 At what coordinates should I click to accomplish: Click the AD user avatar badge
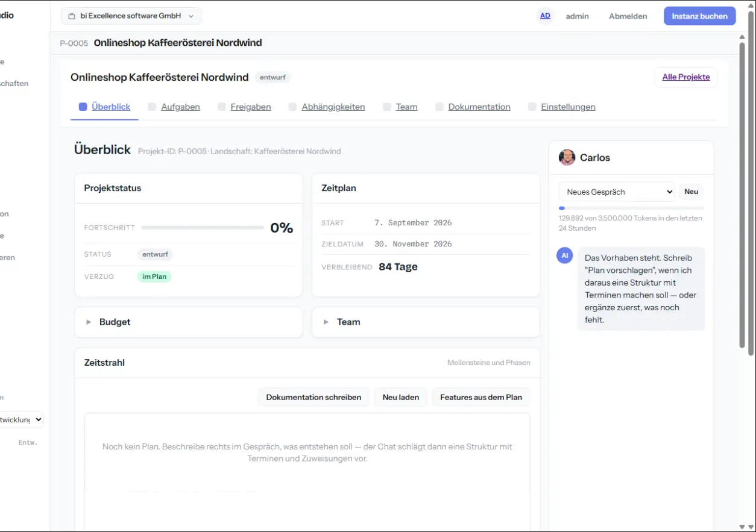545,16
